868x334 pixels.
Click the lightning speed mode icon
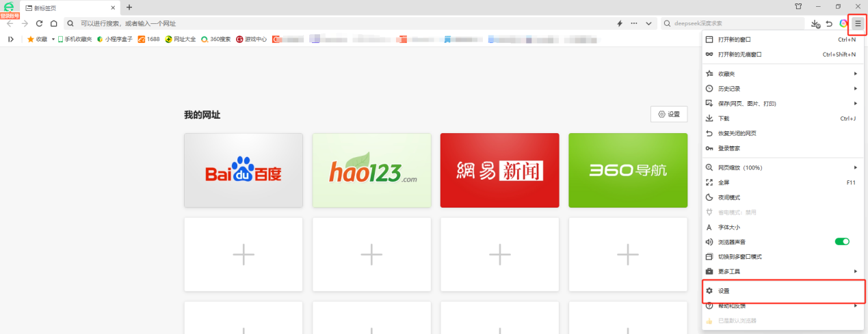click(620, 23)
